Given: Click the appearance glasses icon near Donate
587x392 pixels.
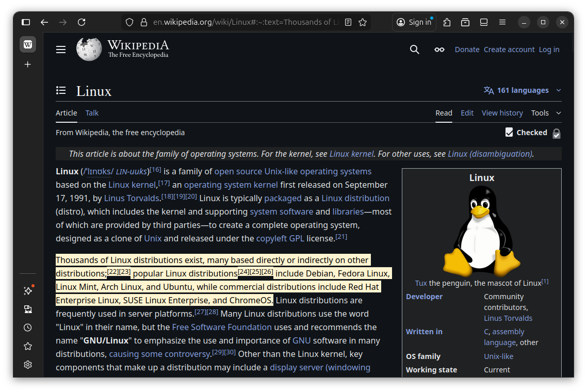Looking at the screenshot, I should tap(439, 50).
